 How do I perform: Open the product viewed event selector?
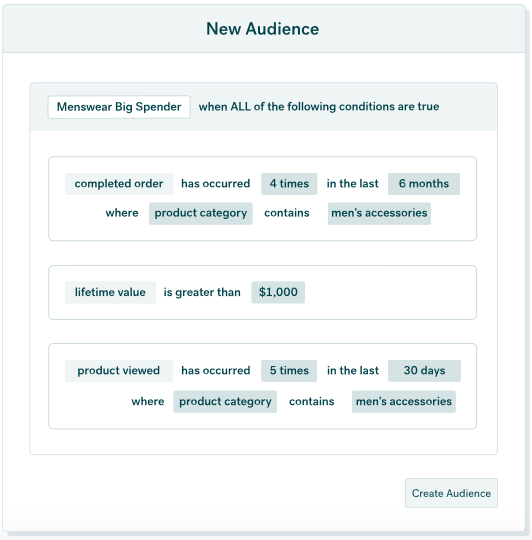[x=119, y=371]
